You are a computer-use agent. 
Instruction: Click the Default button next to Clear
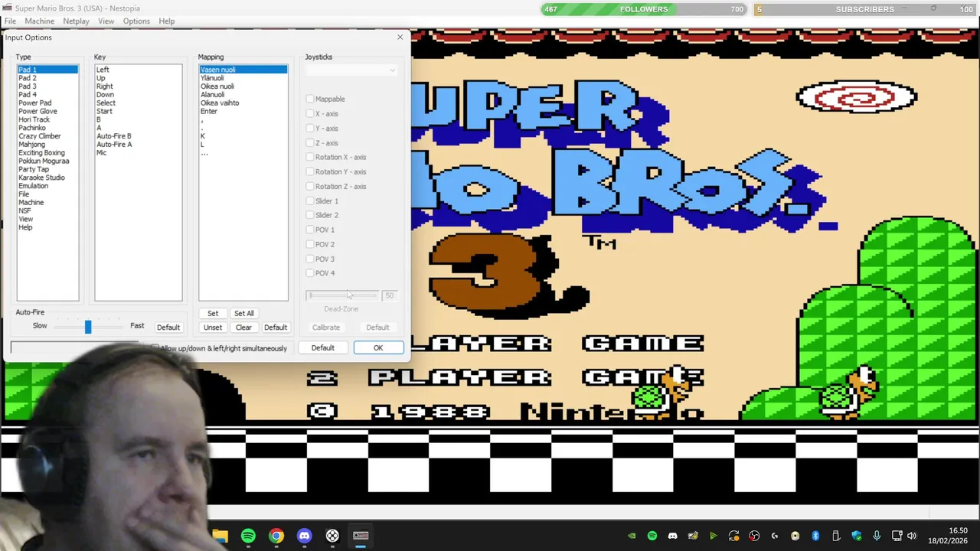pos(276,328)
